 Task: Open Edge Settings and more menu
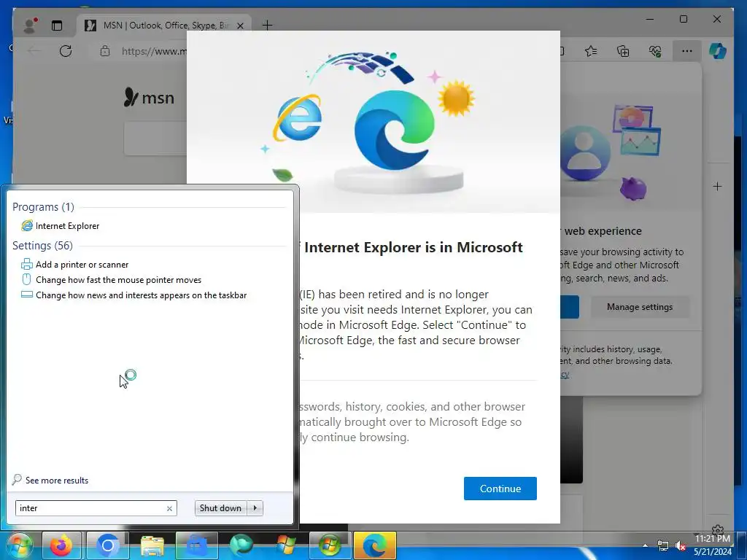(x=687, y=51)
